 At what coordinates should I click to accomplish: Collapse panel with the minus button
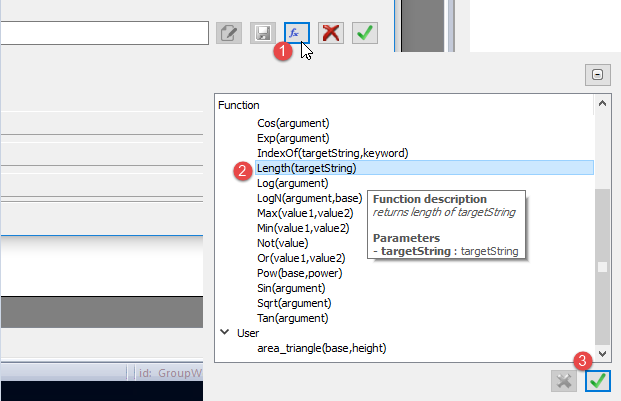click(597, 75)
